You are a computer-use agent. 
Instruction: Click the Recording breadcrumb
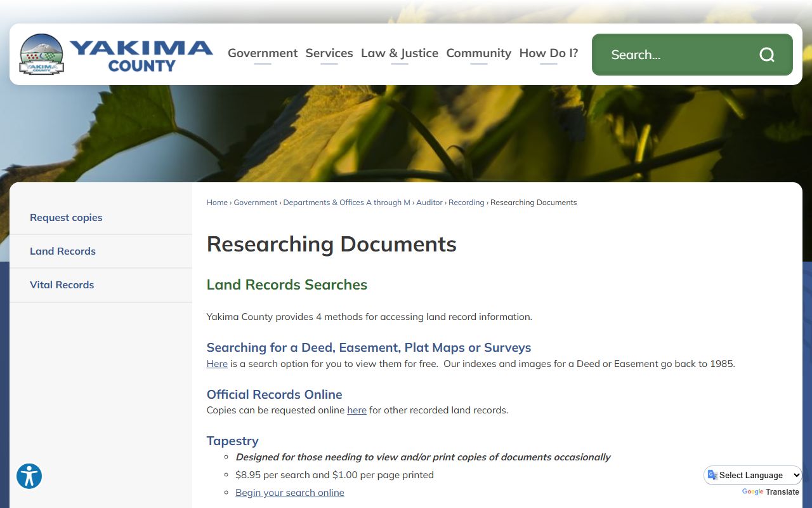pyautogui.click(x=466, y=203)
